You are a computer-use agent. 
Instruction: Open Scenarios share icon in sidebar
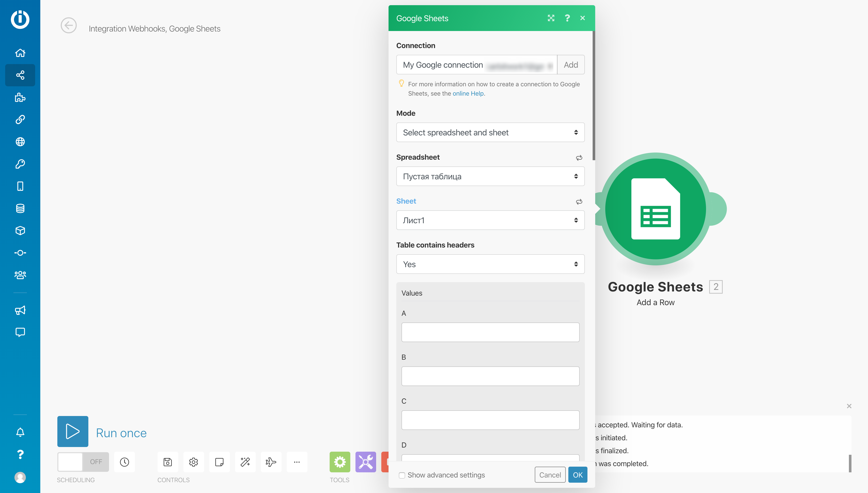[20, 75]
